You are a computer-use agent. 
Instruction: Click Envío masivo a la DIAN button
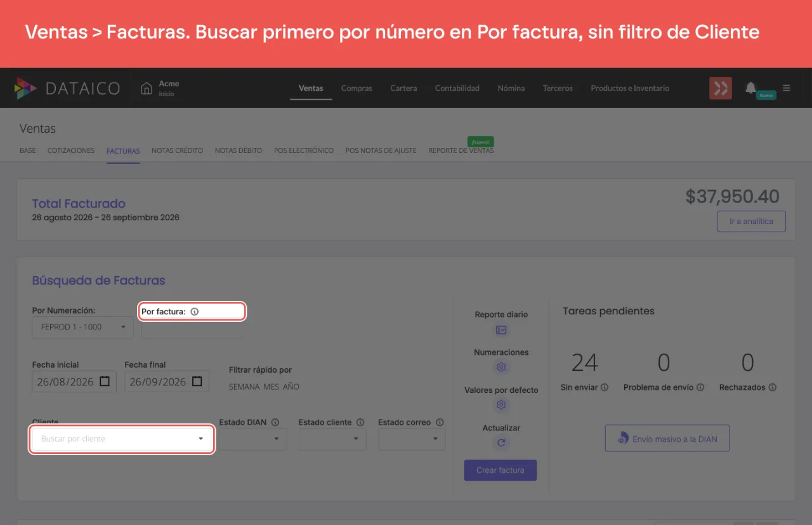(x=667, y=439)
